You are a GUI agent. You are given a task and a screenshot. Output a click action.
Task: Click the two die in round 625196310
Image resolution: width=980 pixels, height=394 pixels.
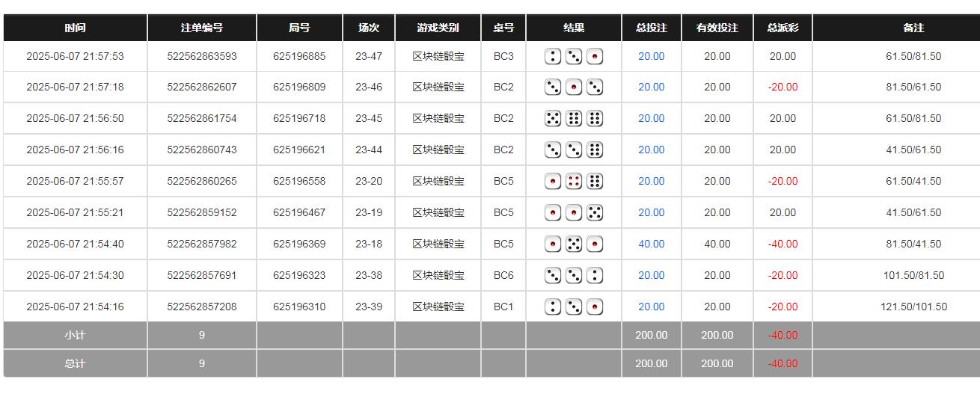click(553, 307)
